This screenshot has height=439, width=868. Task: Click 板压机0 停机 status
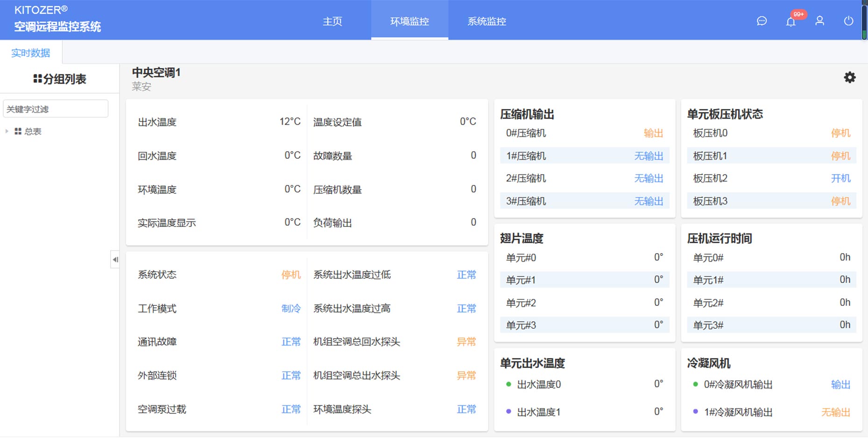[840, 134]
